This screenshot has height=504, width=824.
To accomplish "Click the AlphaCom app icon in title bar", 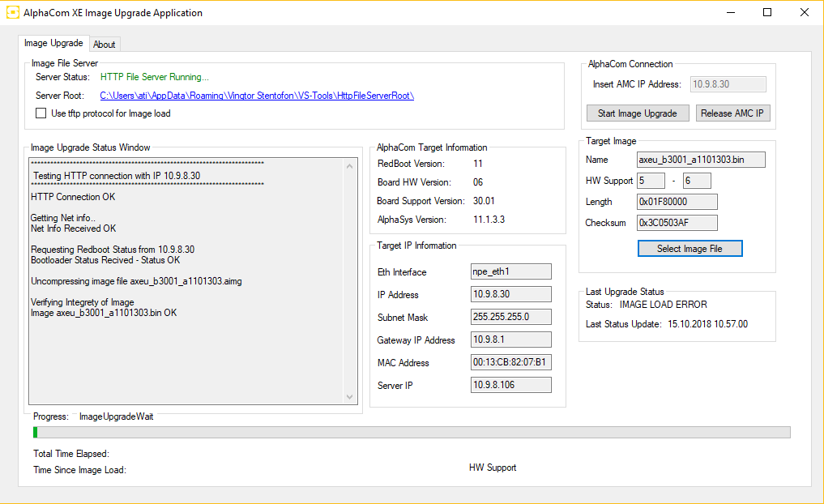I will (13, 13).
